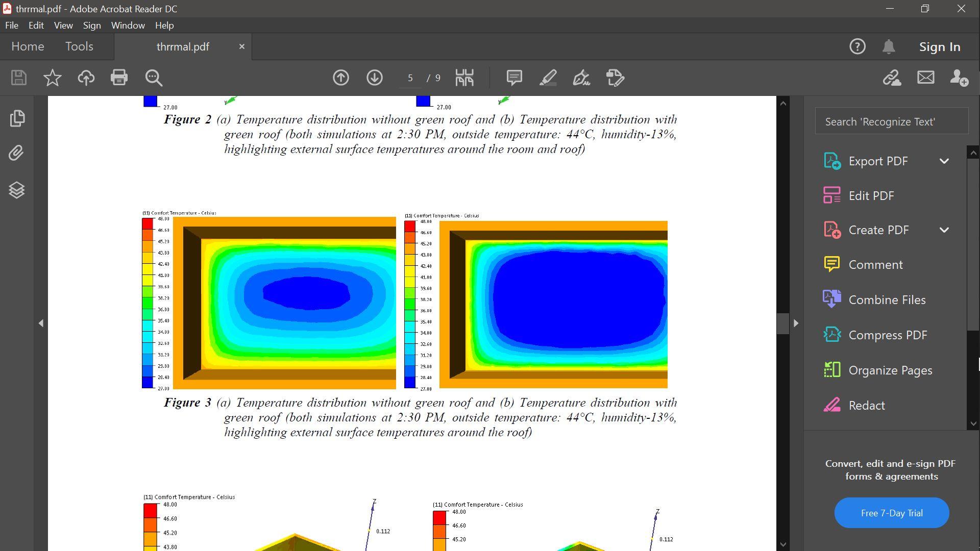Add a sticky note comment
980x551 pixels.
[x=514, y=78]
